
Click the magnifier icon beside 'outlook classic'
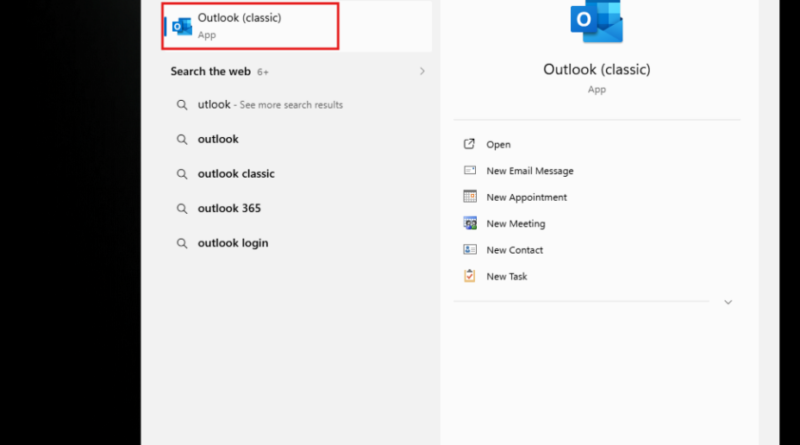[x=182, y=174]
